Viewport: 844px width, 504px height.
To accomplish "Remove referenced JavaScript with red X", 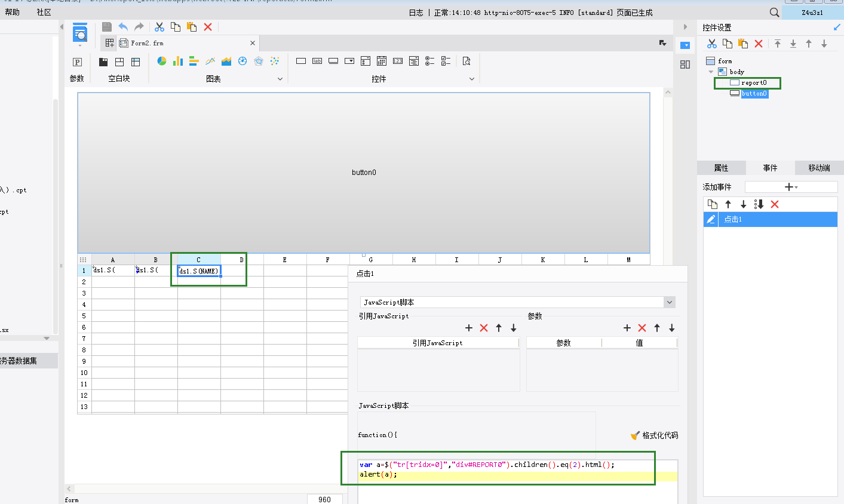I will 484,328.
